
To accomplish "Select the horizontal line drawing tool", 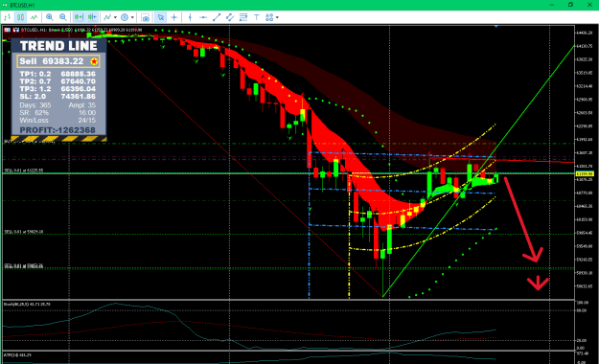I will coord(203,17).
